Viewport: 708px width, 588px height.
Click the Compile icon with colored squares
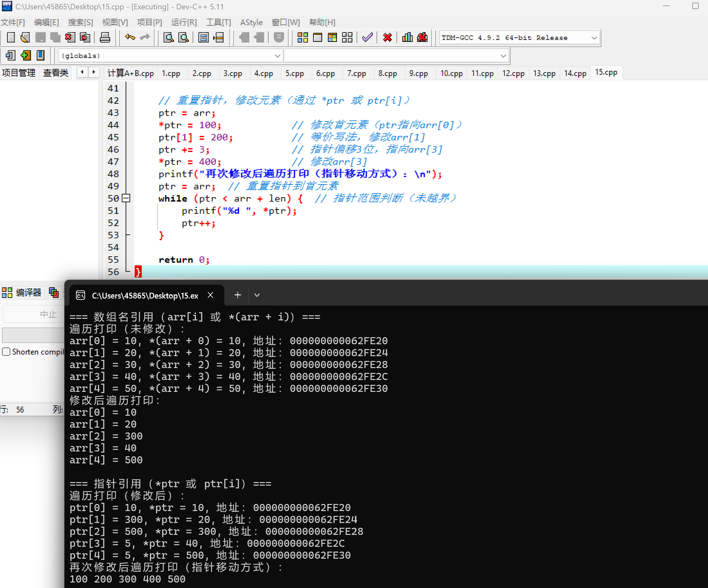click(302, 37)
